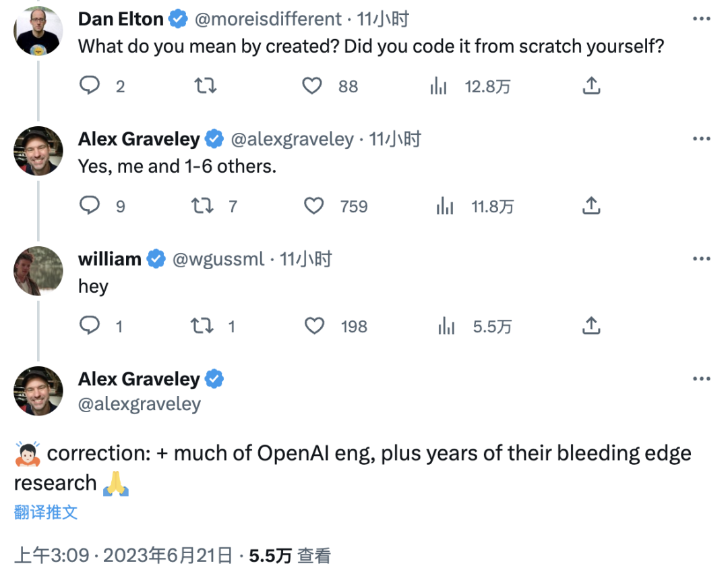Click Dan Elton's profile avatar
Image resolution: width=728 pixels, height=568 pixels.
pyautogui.click(x=38, y=30)
